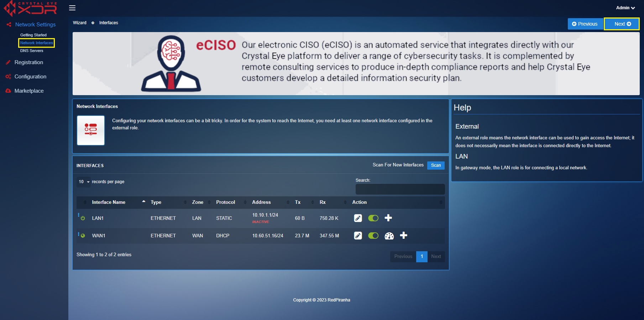Select Network Interfaces in sidebar
644x320 pixels.
click(x=37, y=43)
